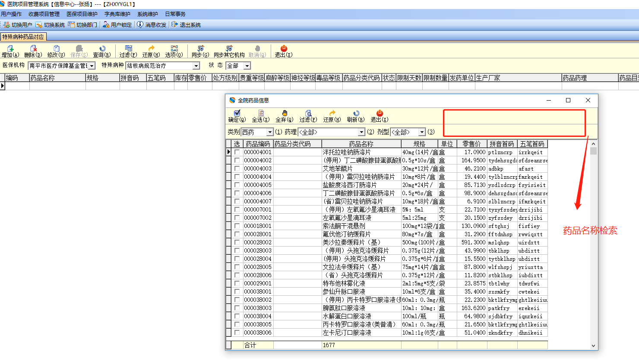Select the checkbox for drug code 000007002

click(237, 218)
